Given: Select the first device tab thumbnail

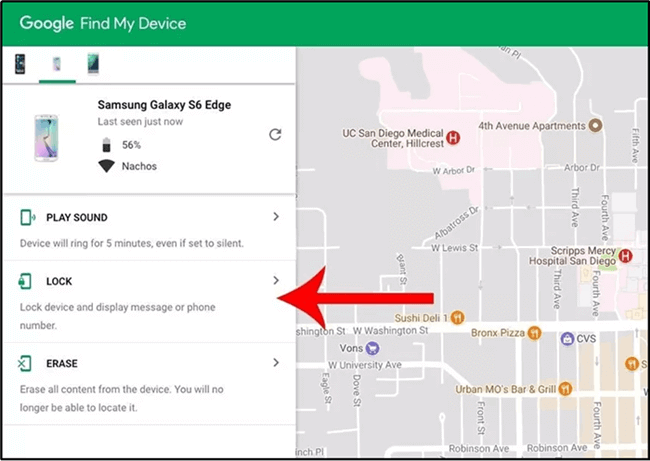Looking at the screenshot, I should pyautogui.click(x=20, y=65).
